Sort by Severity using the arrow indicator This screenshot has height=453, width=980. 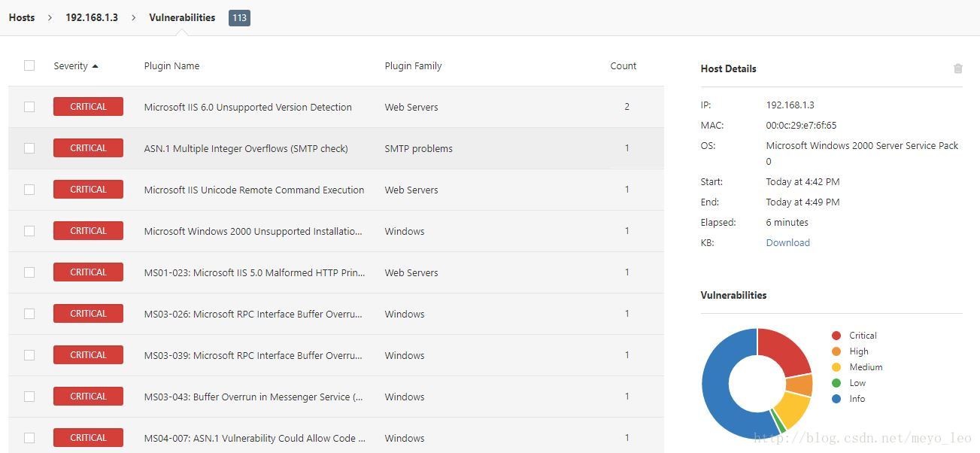coord(96,66)
